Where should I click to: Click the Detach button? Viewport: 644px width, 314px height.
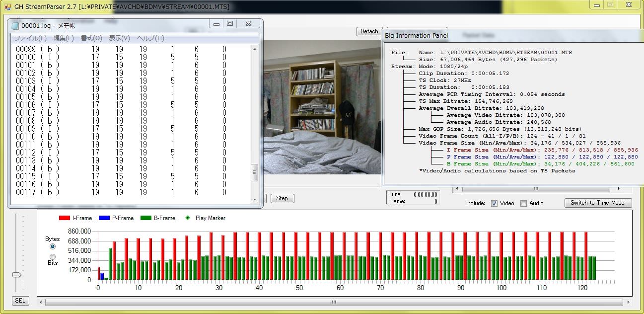369,31
